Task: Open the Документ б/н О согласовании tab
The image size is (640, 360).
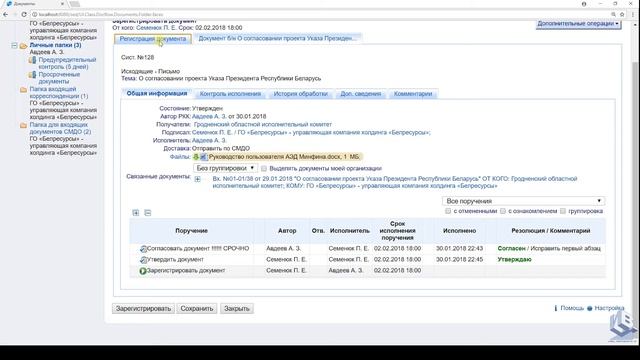Action: point(277,38)
